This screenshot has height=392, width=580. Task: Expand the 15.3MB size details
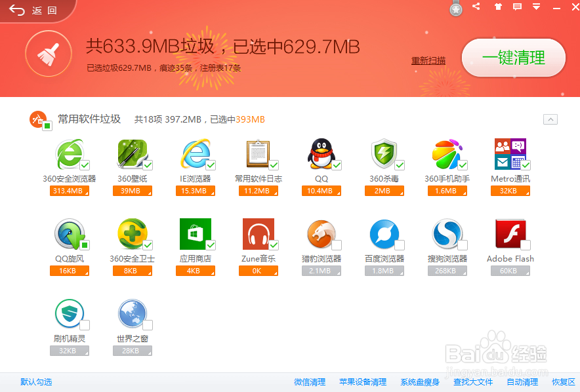tap(196, 191)
